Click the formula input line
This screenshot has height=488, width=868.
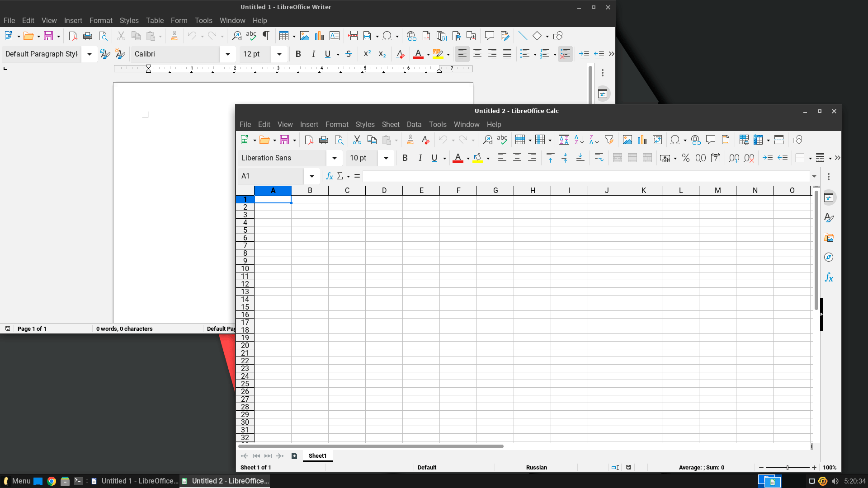coord(585,176)
